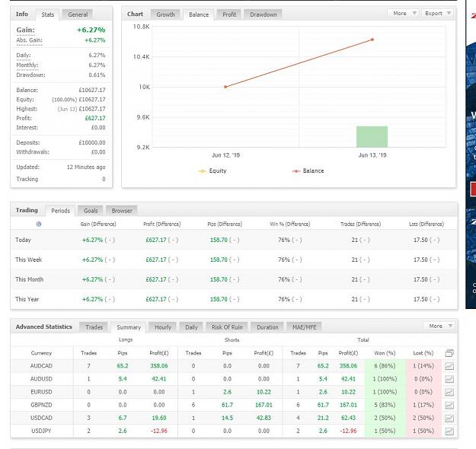Click the +6.27% gain value in Info
The width and height of the screenshot is (476, 449).
click(91, 30)
